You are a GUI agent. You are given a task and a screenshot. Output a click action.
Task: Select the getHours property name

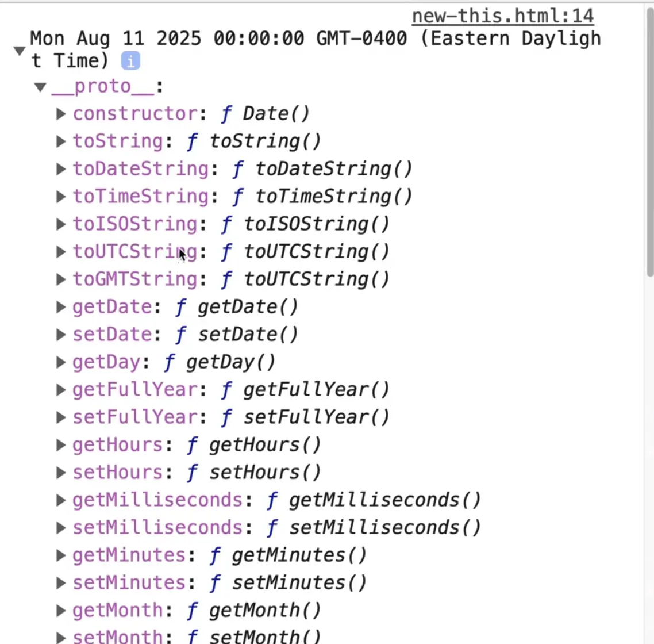point(118,445)
